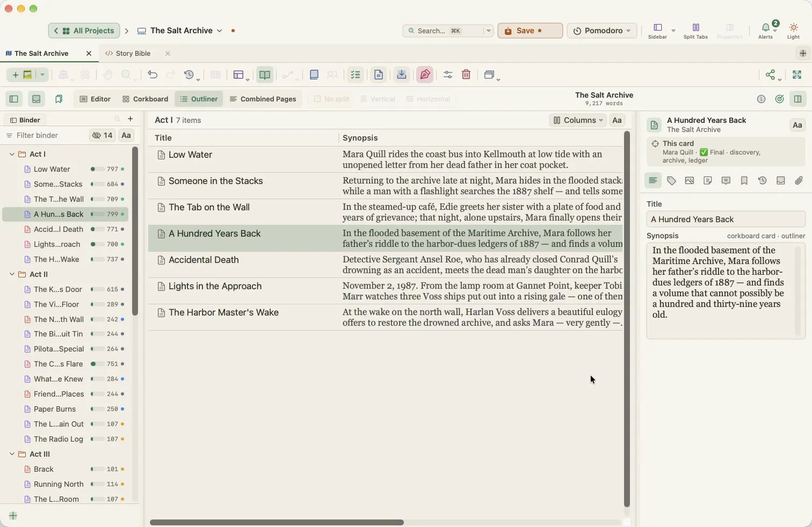The height and width of the screenshot is (527, 812).
Task: Toggle the hidden items counter showing 14
Action: (102, 136)
